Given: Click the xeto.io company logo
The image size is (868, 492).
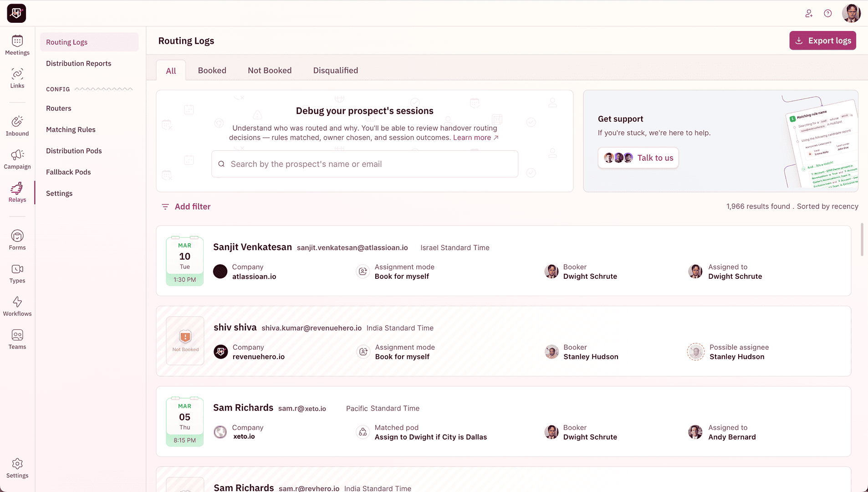Looking at the screenshot, I should click(x=220, y=432).
